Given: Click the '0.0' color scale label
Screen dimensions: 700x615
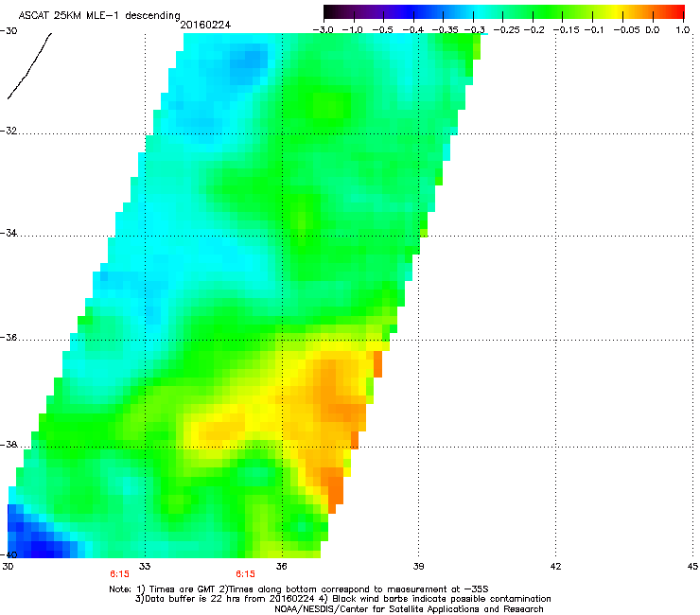Looking at the screenshot, I should click(x=653, y=30).
